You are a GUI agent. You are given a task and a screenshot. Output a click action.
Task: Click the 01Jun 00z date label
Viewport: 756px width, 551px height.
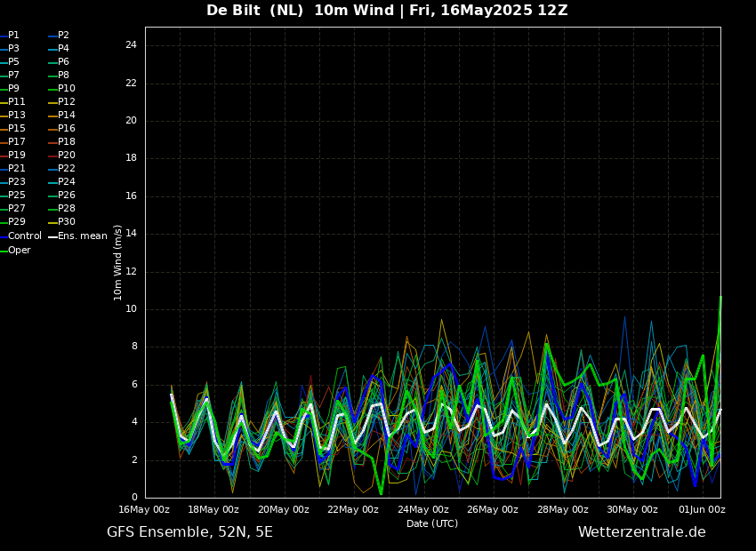[702, 509]
